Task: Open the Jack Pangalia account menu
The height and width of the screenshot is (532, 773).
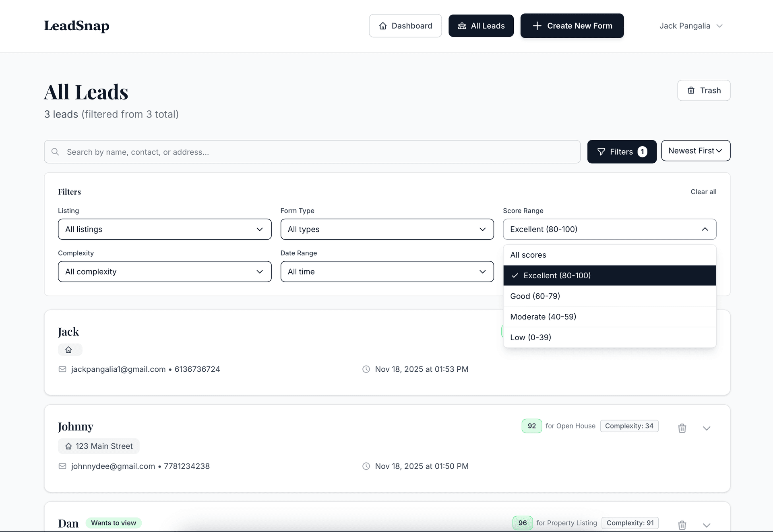Action: (x=690, y=25)
